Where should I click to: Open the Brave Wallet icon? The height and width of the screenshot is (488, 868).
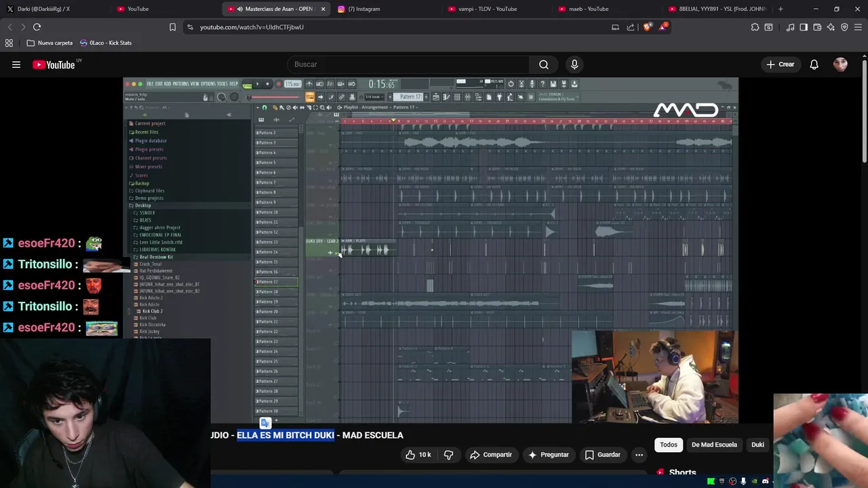[x=817, y=27]
